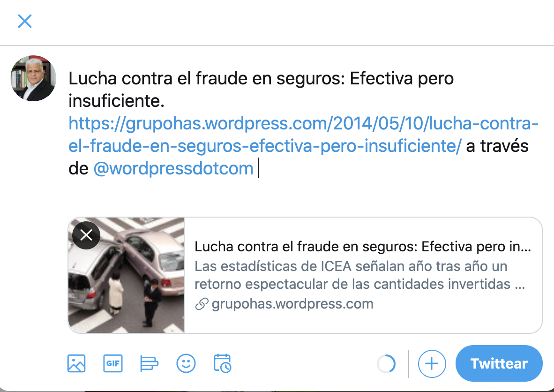Image resolution: width=554 pixels, height=392 pixels.
Task: Schedule the tweet with calendar clock icon
Action: click(222, 363)
